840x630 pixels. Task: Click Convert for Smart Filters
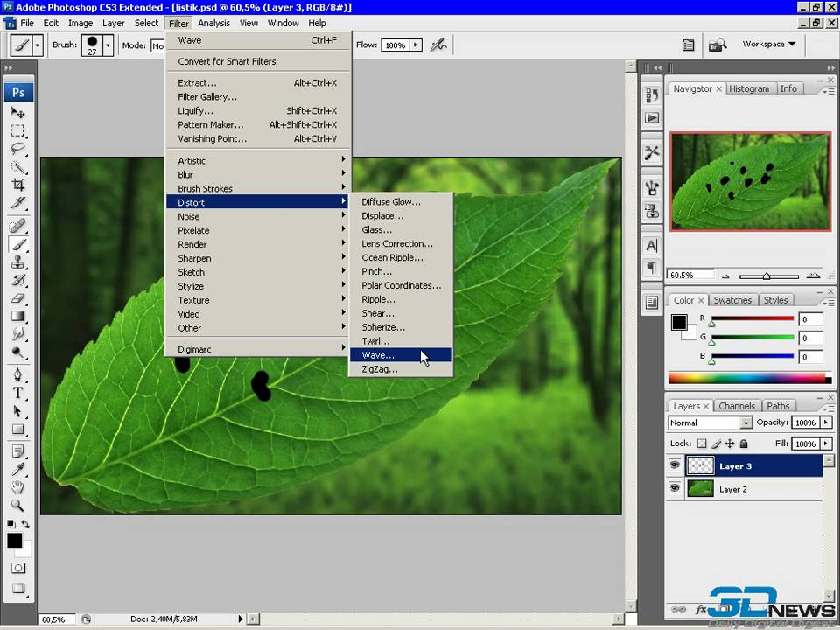tap(258, 61)
